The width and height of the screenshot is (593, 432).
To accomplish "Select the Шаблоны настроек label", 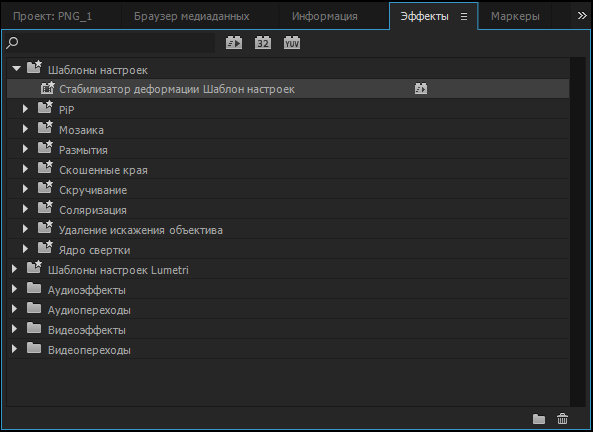I will tap(98, 70).
